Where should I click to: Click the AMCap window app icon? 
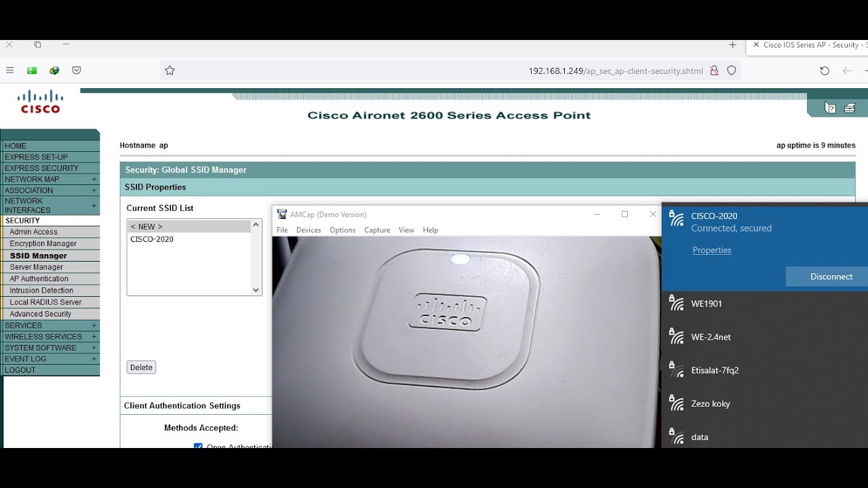coord(282,214)
